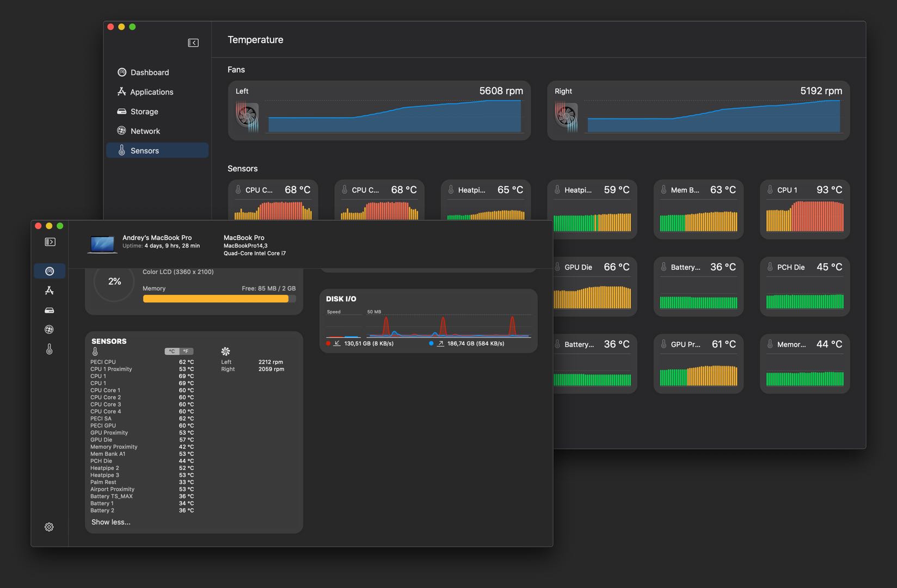The image size is (897, 588).
Task: Open Storage drive icon in compact sidebar
Action: click(50, 311)
